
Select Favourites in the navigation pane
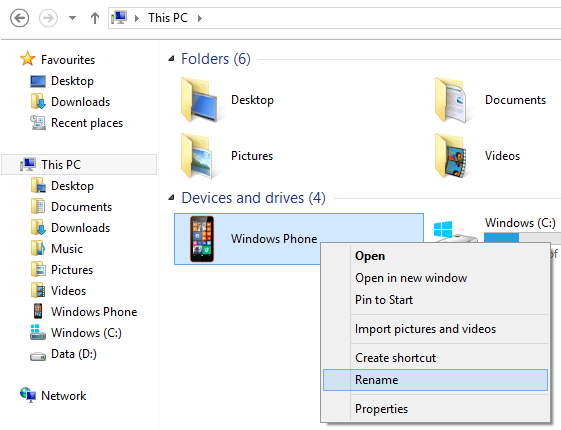pyautogui.click(x=68, y=60)
